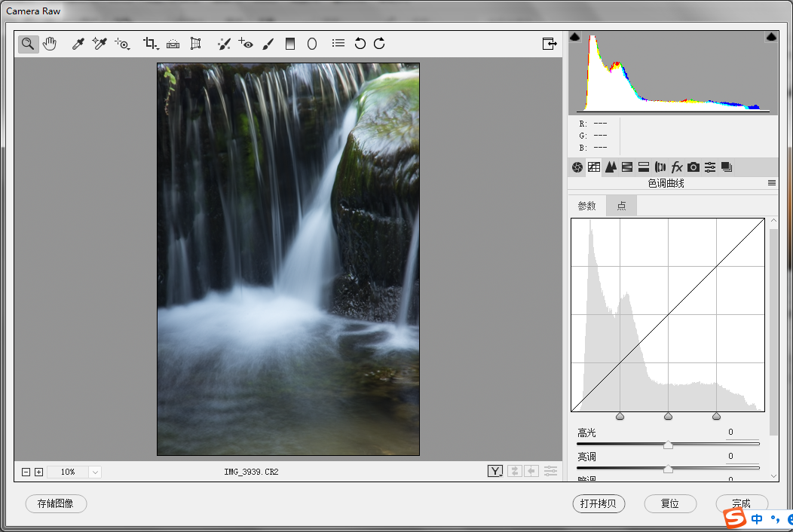The width and height of the screenshot is (793, 532).
Task: Open the Lens Corrections panel tab
Action: click(x=660, y=167)
